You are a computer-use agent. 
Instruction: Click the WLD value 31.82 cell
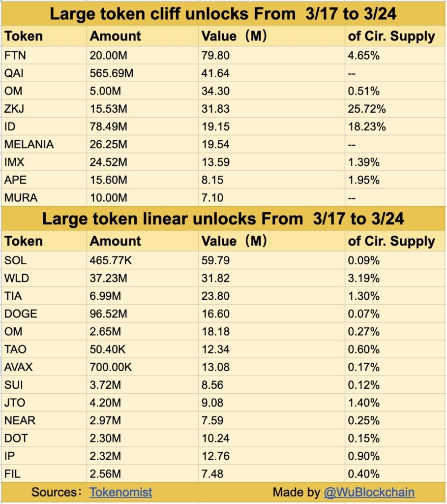click(215, 278)
